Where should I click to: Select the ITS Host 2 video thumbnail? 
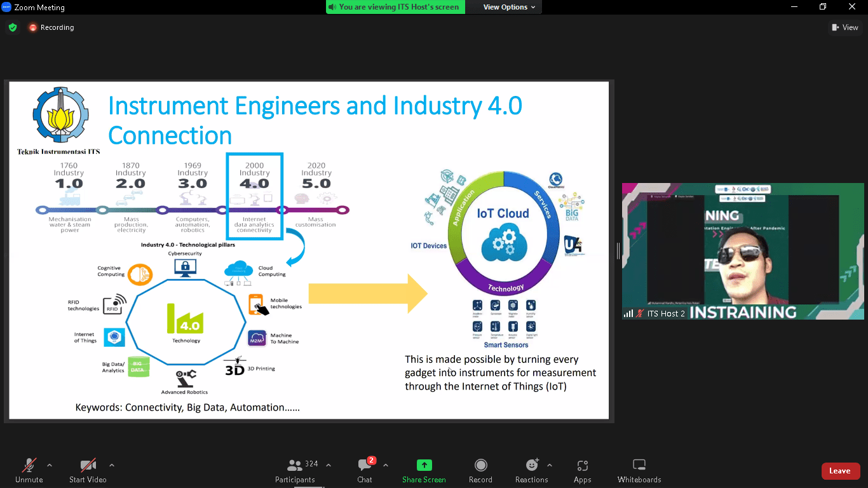click(x=744, y=251)
